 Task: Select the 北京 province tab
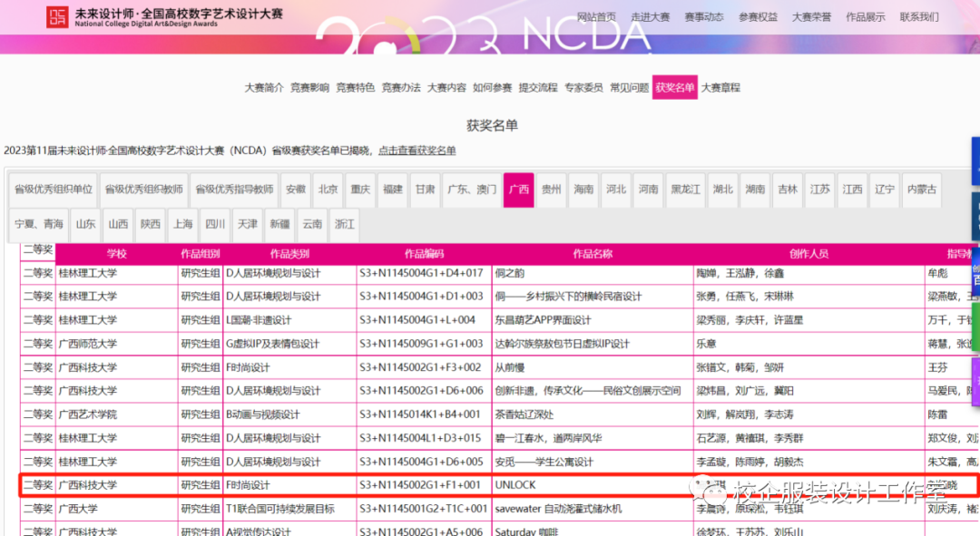(x=328, y=190)
